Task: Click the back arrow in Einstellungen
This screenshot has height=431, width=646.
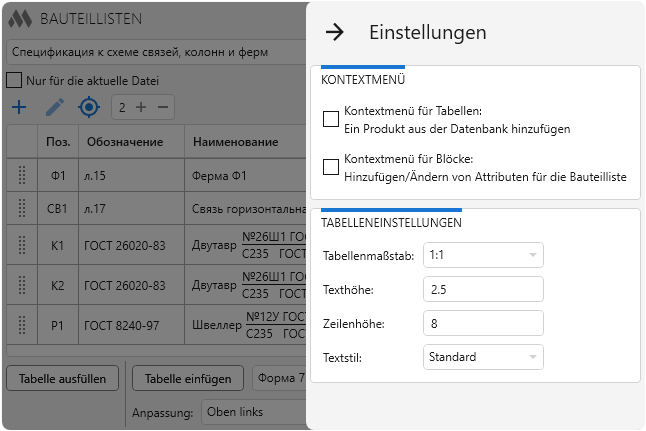Action: (335, 32)
